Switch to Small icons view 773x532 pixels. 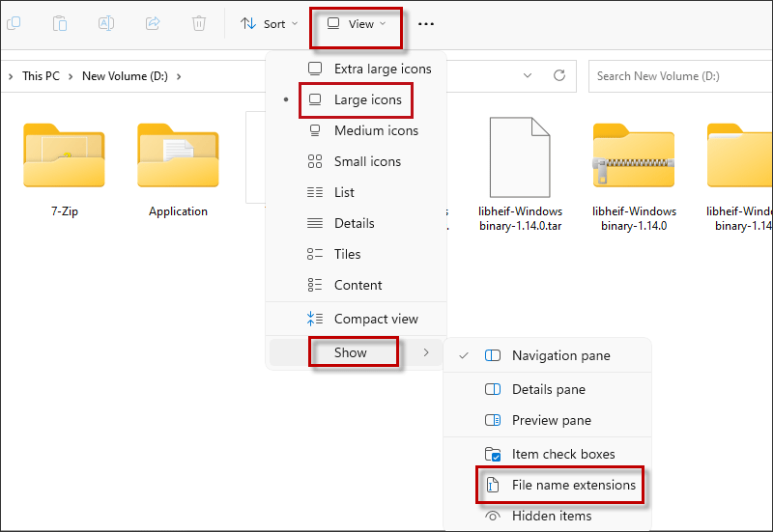[356, 161]
